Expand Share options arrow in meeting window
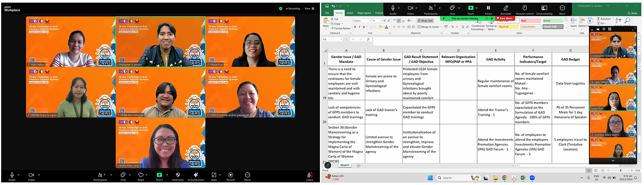The height and width of the screenshot is (185, 644). point(167,175)
